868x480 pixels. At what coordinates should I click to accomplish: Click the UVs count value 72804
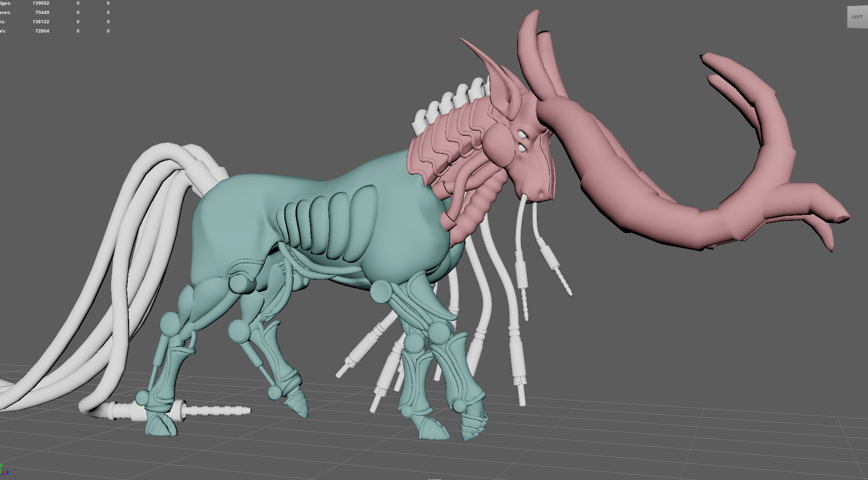coord(42,31)
